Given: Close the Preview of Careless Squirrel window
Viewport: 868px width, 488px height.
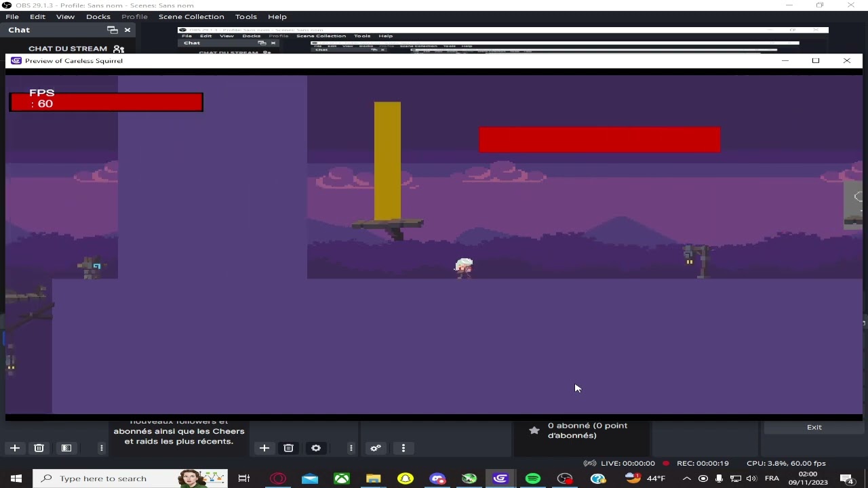Looking at the screenshot, I should 847,61.
